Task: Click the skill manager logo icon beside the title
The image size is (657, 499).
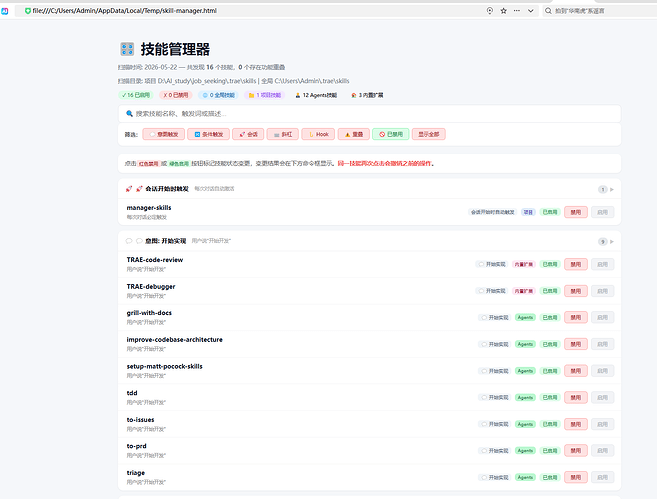Action: (127, 49)
